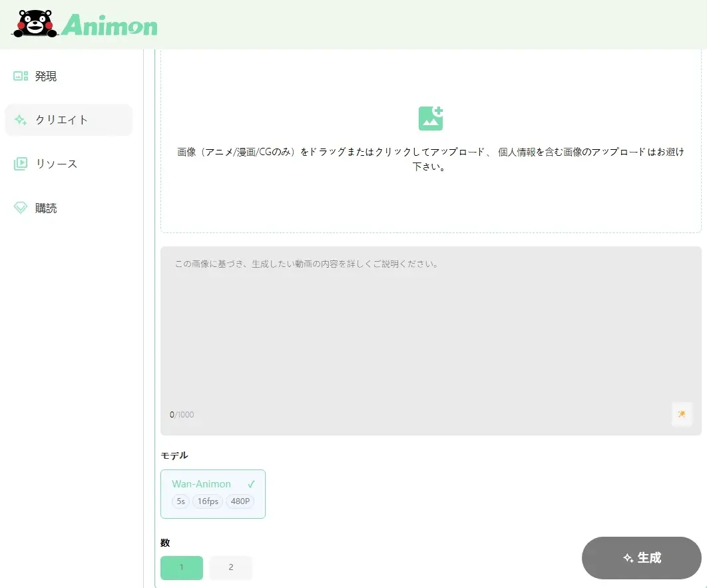Click the checkmark on Wan-Animon card

251,483
